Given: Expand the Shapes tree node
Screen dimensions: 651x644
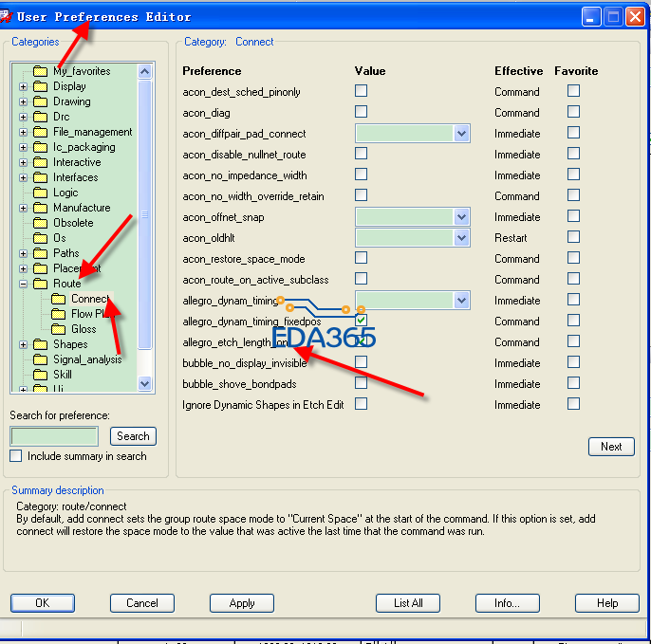Looking at the screenshot, I should pos(23,345).
